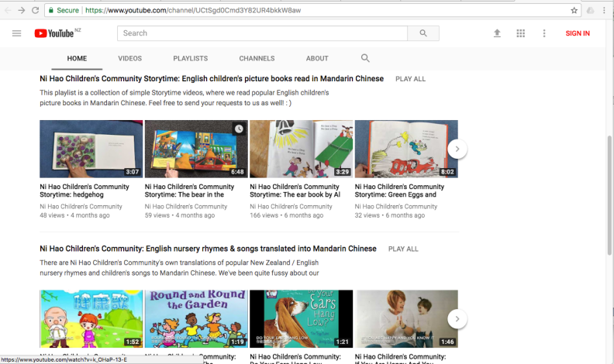614x364 pixels.
Task: Open the hedgehog video thumbnail
Action: (x=91, y=149)
